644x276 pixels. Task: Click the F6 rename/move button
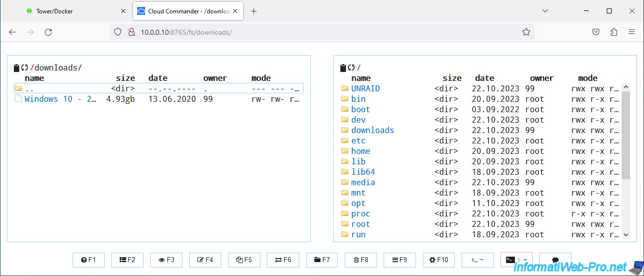(x=283, y=260)
